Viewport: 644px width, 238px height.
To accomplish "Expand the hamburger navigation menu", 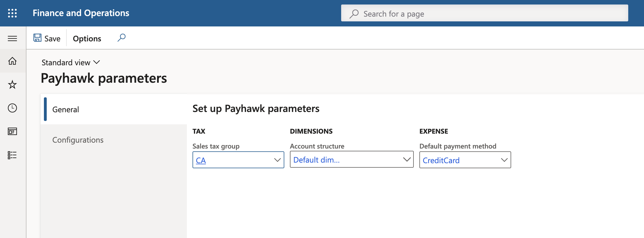I will (x=12, y=39).
